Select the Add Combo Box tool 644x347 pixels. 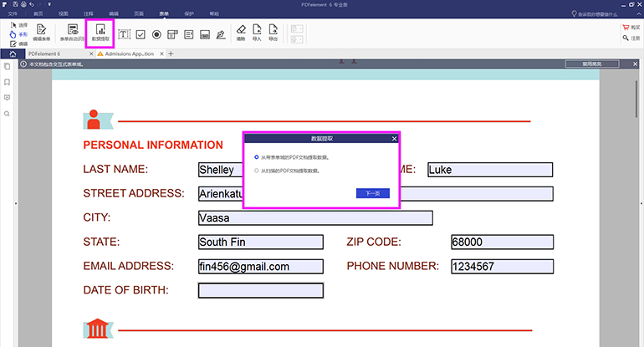(x=172, y=34)
